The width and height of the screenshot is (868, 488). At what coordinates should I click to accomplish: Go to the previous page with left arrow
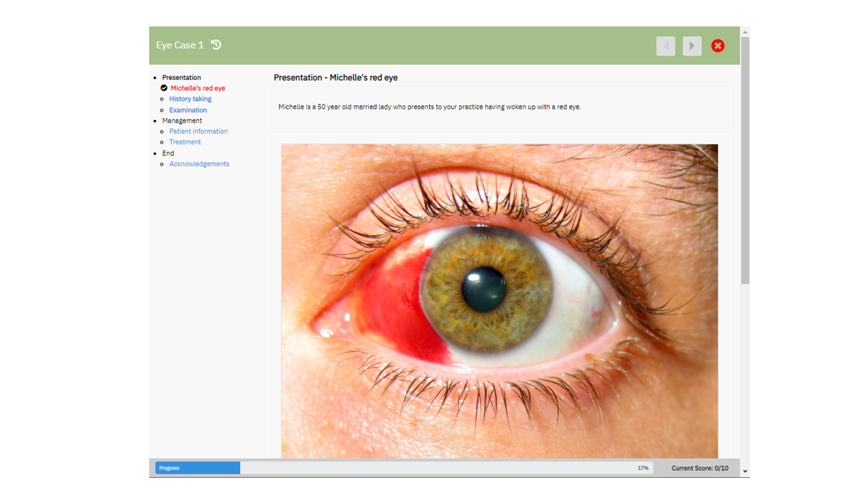pos(665,46)
